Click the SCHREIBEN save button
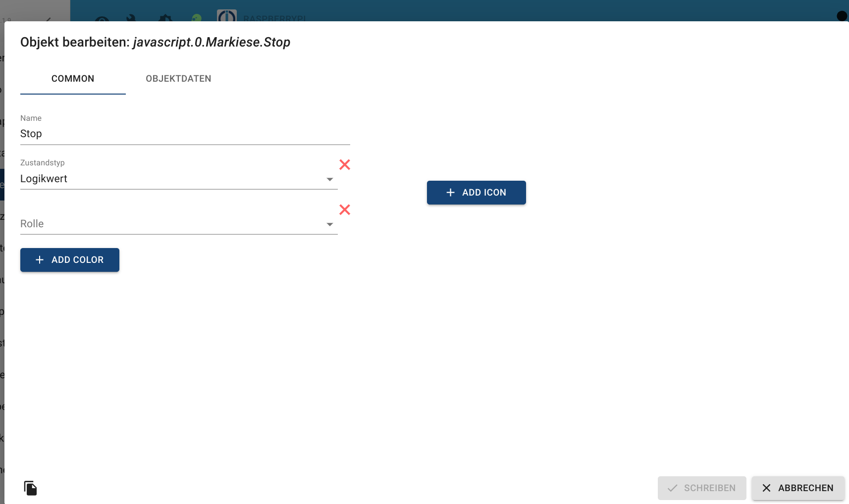This screenshot has height=504, width=849. [702, 488]
